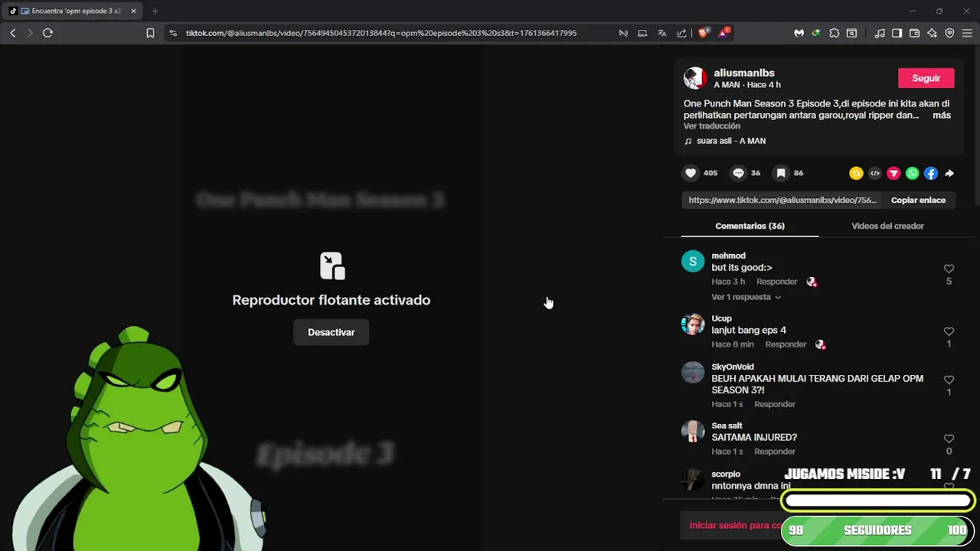Send to friends via red arrow icon
Viewport: 980px width, 551px height.
[893, 174]
